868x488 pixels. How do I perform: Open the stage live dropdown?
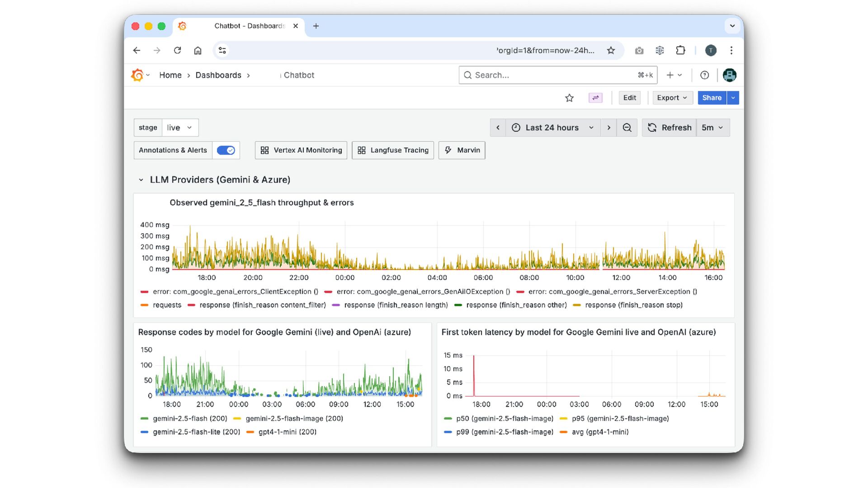pyautogui.click(x=179, y=127)
